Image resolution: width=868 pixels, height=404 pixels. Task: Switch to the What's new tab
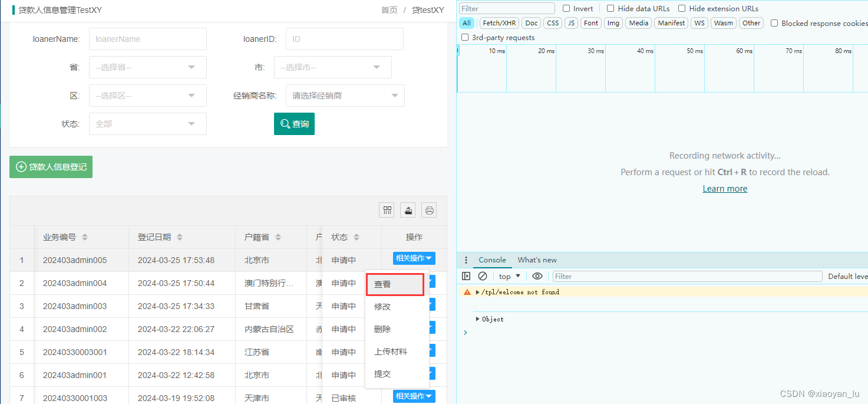pos(537,260)
